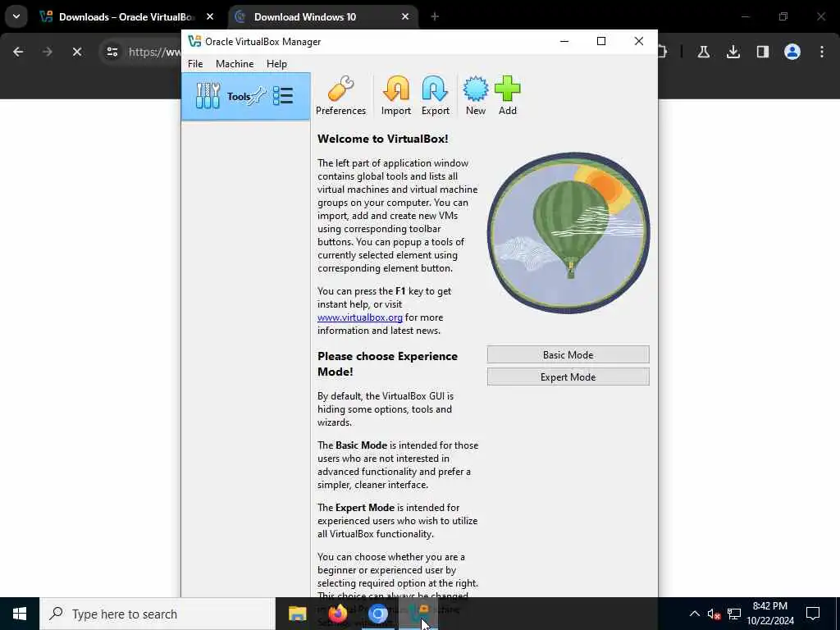Stop loading the browser page
Image resolution: width=840 pixels, height=630 pixels.
pyautogui.click(x=77, y=52)
